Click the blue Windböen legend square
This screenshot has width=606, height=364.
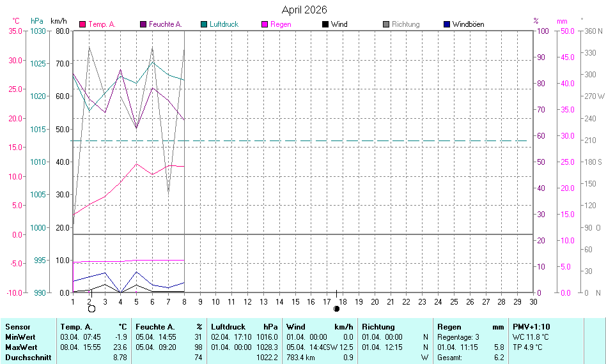point(447,24)
